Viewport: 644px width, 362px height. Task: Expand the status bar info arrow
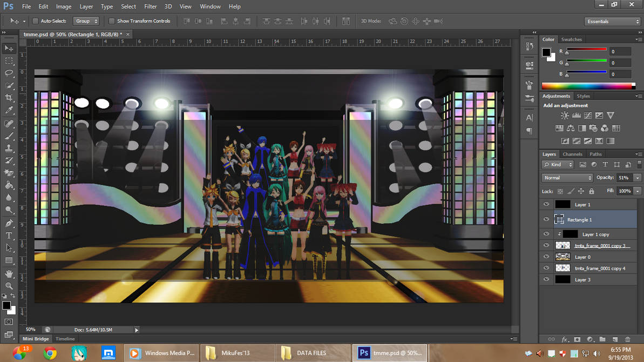pos(137,330)
